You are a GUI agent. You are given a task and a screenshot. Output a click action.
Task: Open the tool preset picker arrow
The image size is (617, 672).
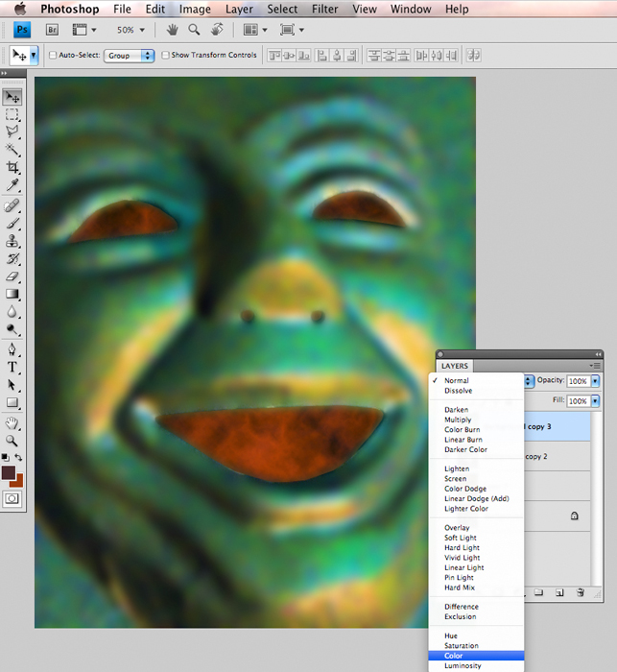[x=34, y=56]
